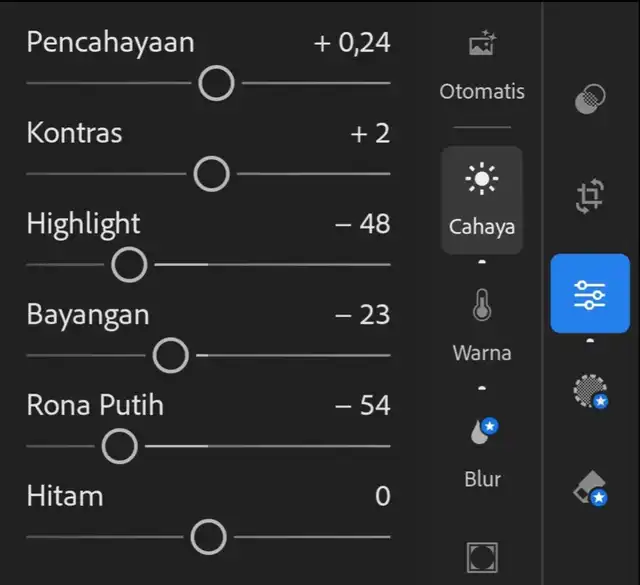The image size is (640, 585).
Task: Click the Rona Putih slider handle
Action: tap(120, 446)
